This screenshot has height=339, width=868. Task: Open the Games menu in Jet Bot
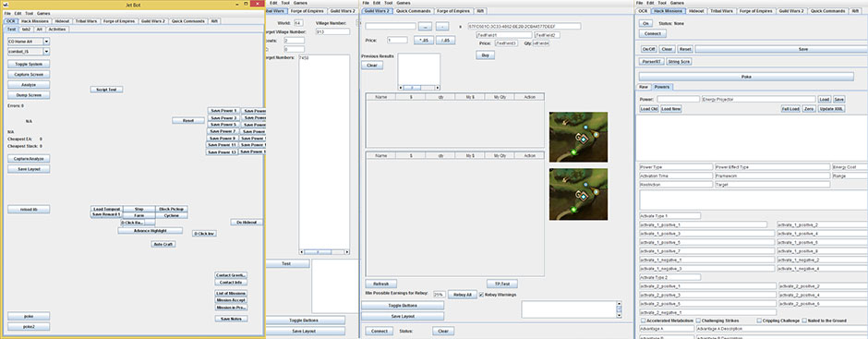pyautogui.click(x=43, y=13)
